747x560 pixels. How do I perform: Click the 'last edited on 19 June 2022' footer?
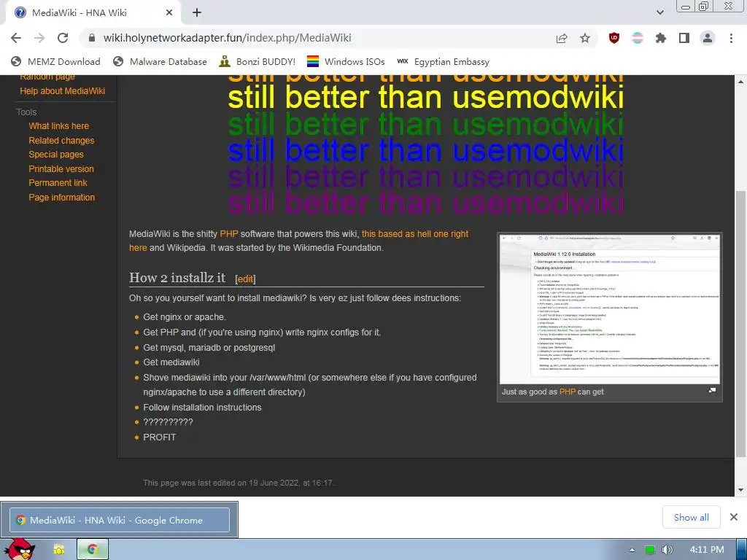click(x=239, y=483)
